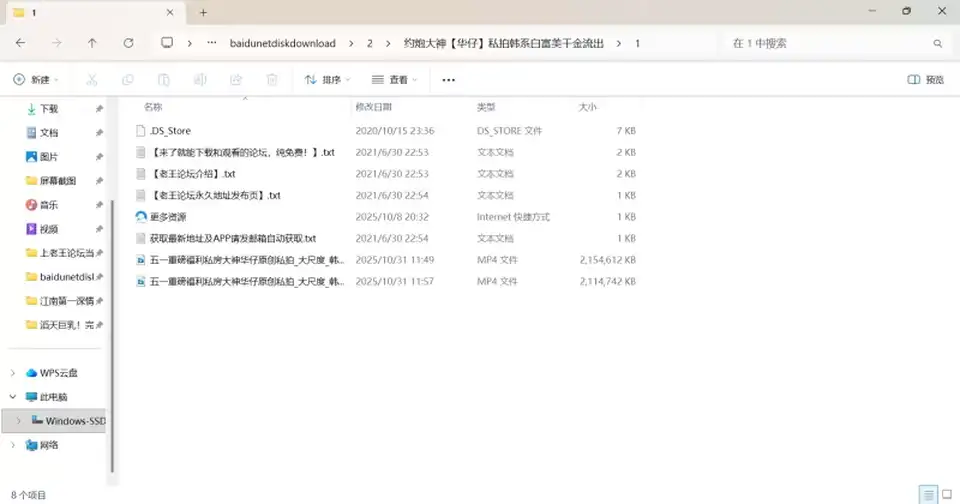Collapse the 此电脑 node
The width and height of the screenshot is (960, 504).
(x=13, y=397)
